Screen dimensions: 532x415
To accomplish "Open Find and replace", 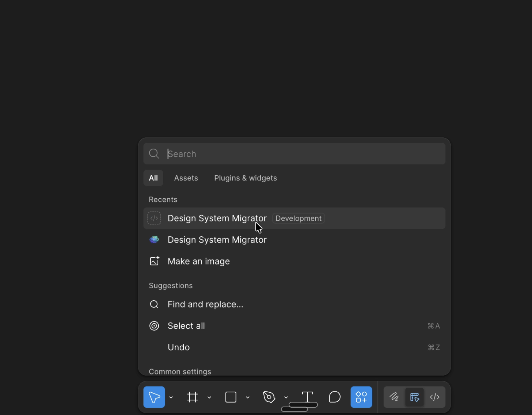I will tap(294, 304).
